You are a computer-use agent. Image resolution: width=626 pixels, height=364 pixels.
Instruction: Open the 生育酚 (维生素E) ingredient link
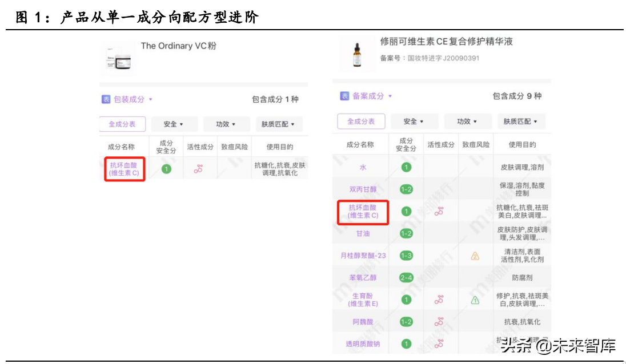[x=363, y=300]
